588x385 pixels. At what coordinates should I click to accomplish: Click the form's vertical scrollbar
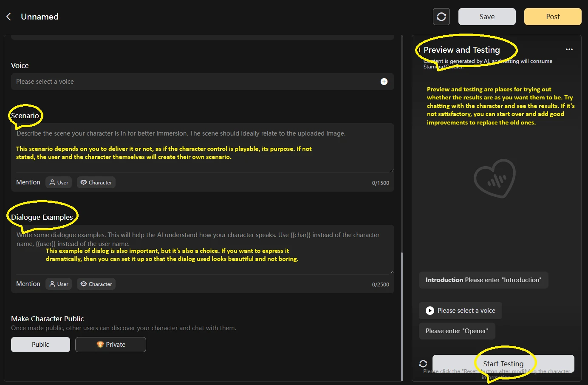(402, 314)
